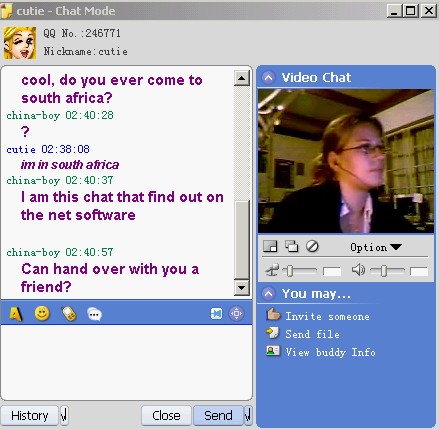
Task: Open the smiley emoticon picker
Action: (42, 313)
